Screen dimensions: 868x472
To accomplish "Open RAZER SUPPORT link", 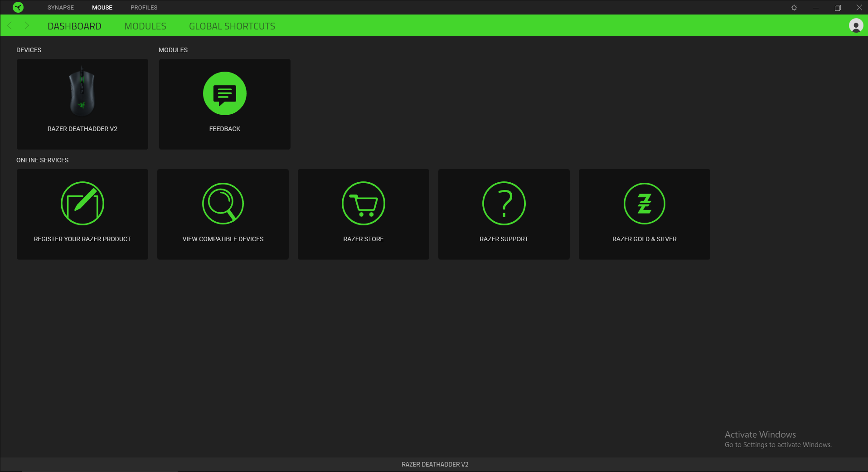I will click(504, 239).
